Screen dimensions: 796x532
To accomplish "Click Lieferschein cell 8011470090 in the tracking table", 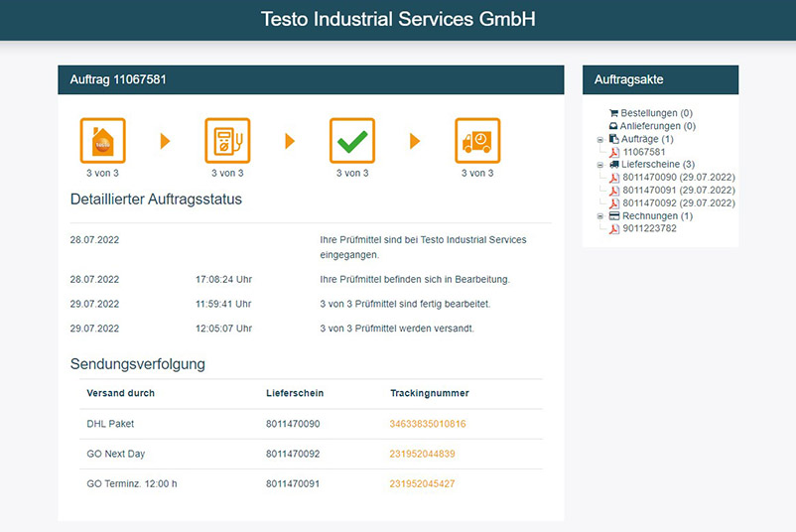I will click(x=293, y=424).
